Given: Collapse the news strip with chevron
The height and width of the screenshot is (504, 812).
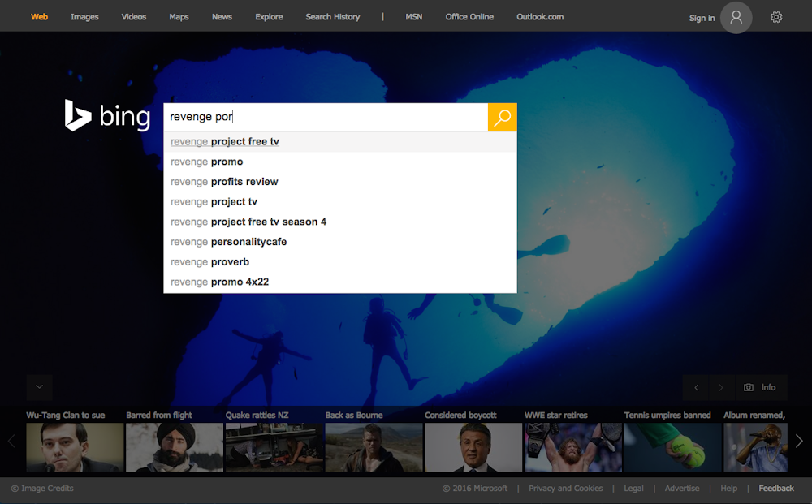Looking at the screenshot, I should pos(39,387).
